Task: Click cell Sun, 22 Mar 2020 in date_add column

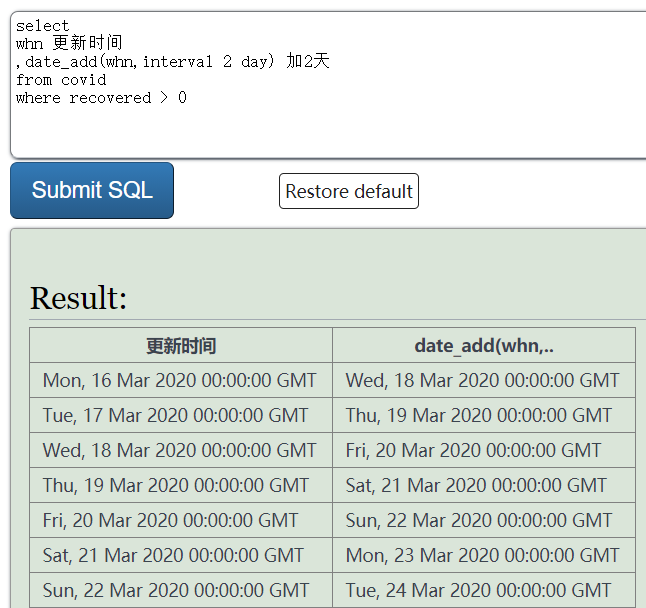Action: click(x=484, y=520)
